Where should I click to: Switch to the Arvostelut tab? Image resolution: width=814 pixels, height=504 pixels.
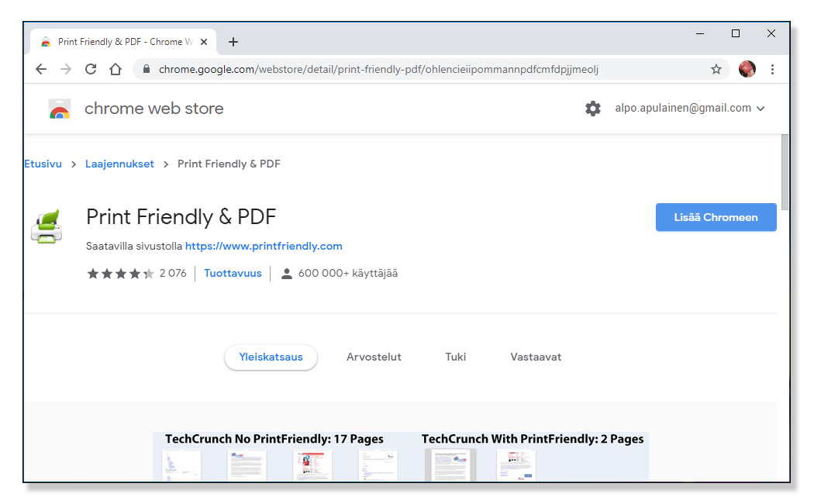tap(374, 357)
